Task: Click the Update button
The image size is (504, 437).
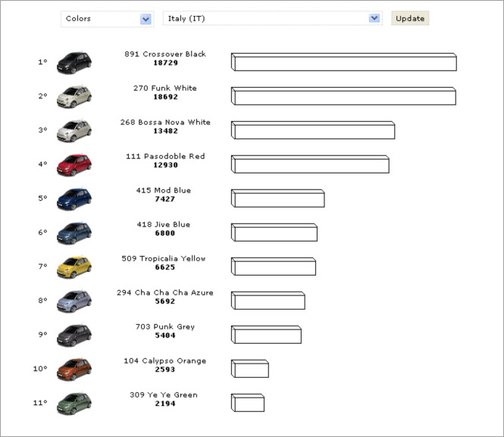Action: click(410, 18)
